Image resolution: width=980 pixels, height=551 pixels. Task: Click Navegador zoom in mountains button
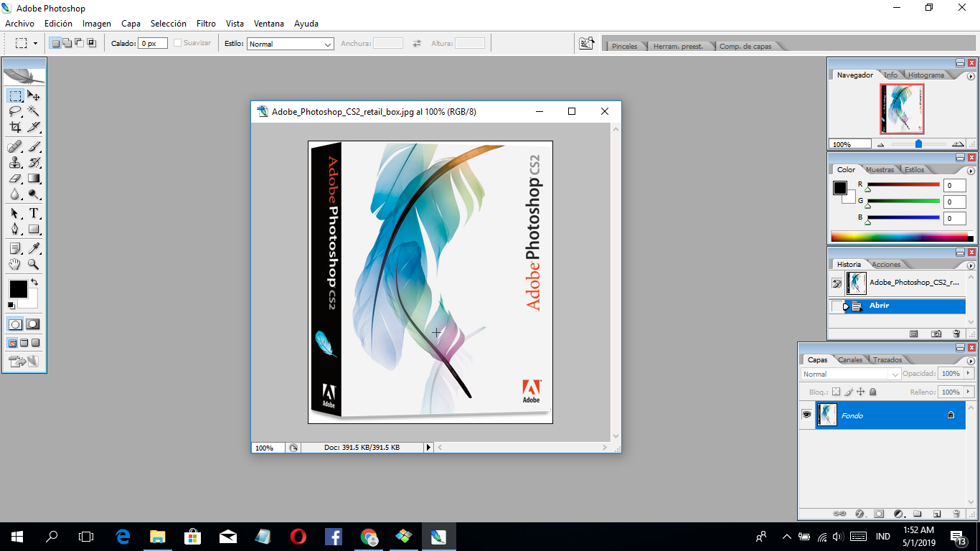click(x=958, y=144)
